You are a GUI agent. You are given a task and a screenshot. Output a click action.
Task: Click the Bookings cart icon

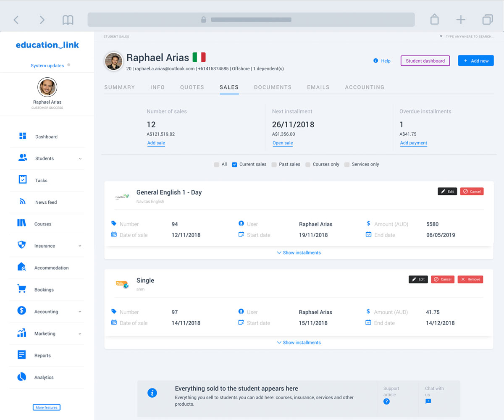click(x=22, y=289)
